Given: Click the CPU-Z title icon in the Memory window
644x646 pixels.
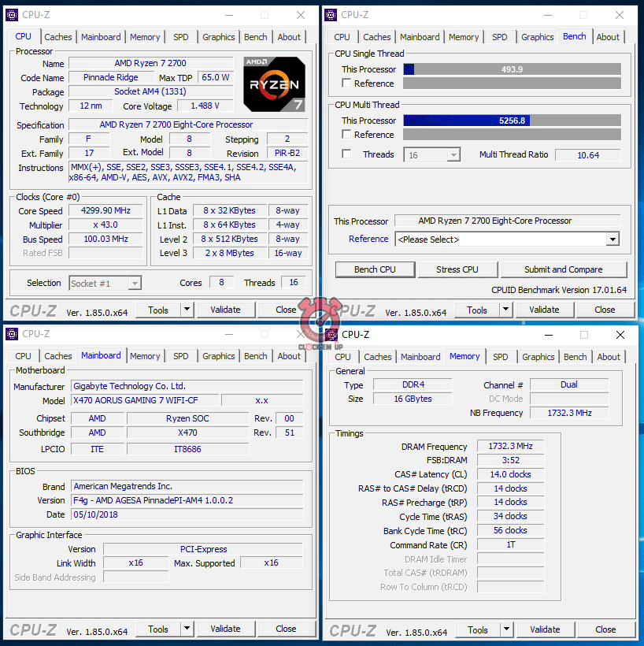Looking at the screenshot, I should coord(331,335).
